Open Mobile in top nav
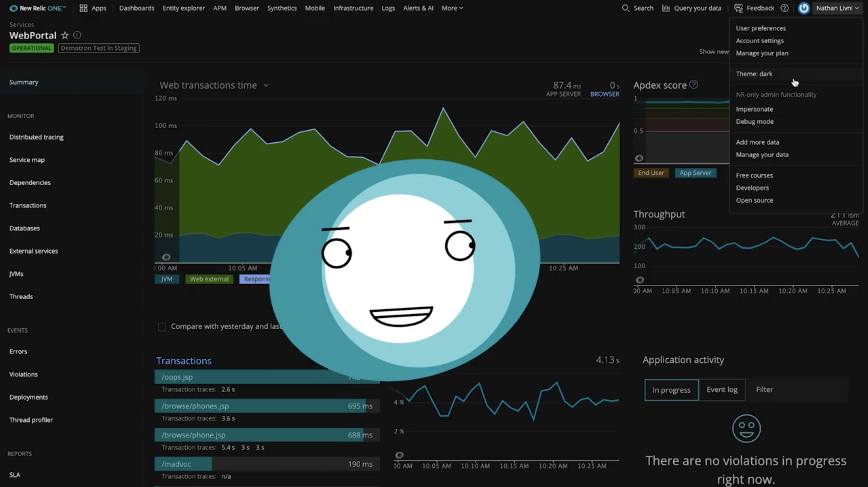The image size is (868, 487). pyautogui.click(x=315, y=8)
